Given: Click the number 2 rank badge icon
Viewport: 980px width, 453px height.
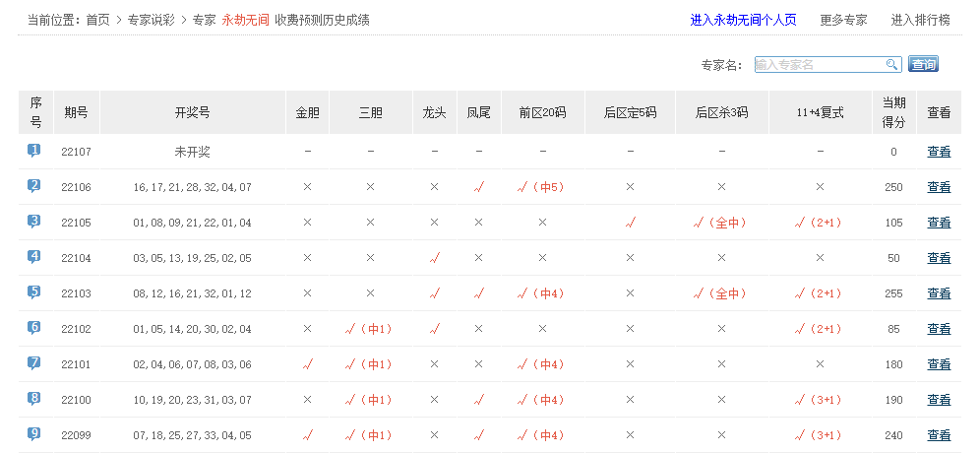Looking at the screenshot, I should coord(34,186).
